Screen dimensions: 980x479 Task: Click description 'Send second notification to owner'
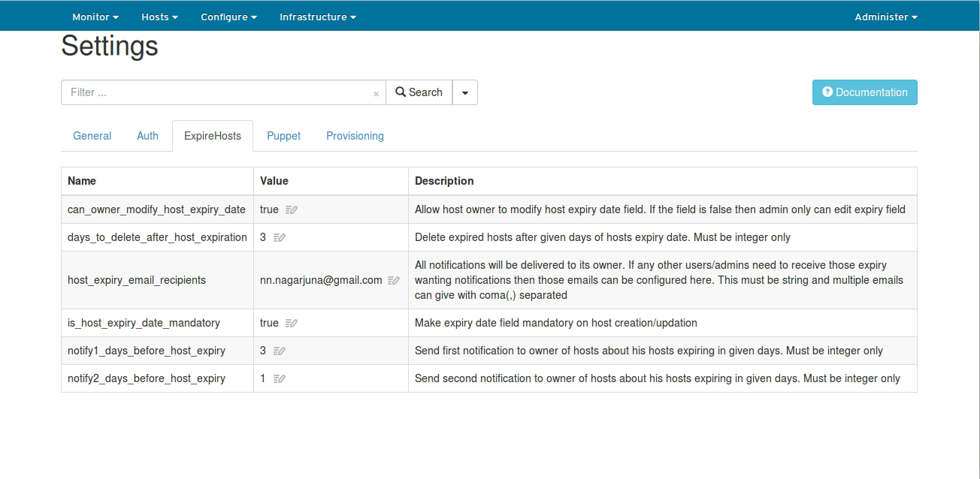click(x=658, y=378)
